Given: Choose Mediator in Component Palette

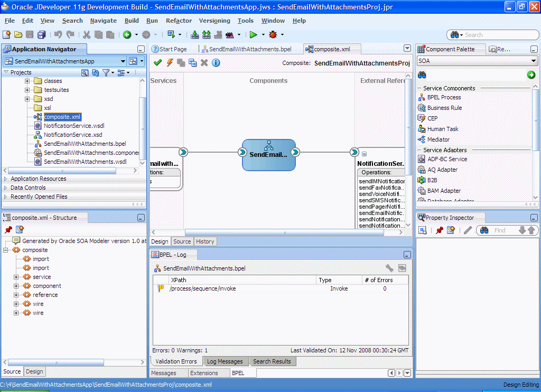Looking at the screenshot, I should pyautogui.click(x=438, y=139).
